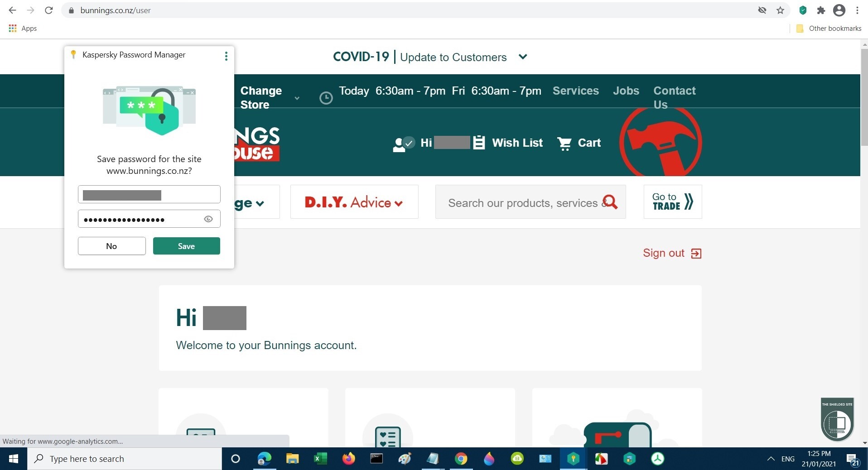Click the password field in Kaspersky popup
The image size is (868, 470).
[149, 219]
